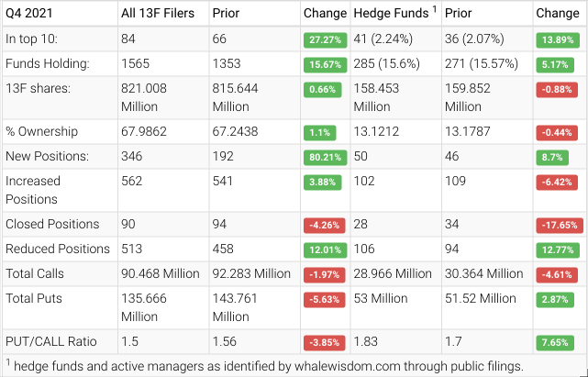The image size is (588, 377).
Task: Click the "Hedge Funds" column header
Action: [390, 14]
